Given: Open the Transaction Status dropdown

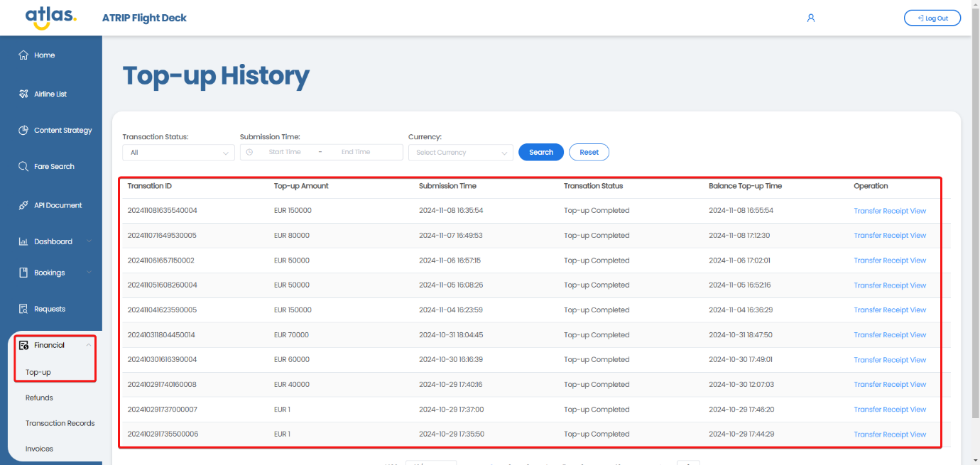Looking at the screenshot, I should 178,153.
